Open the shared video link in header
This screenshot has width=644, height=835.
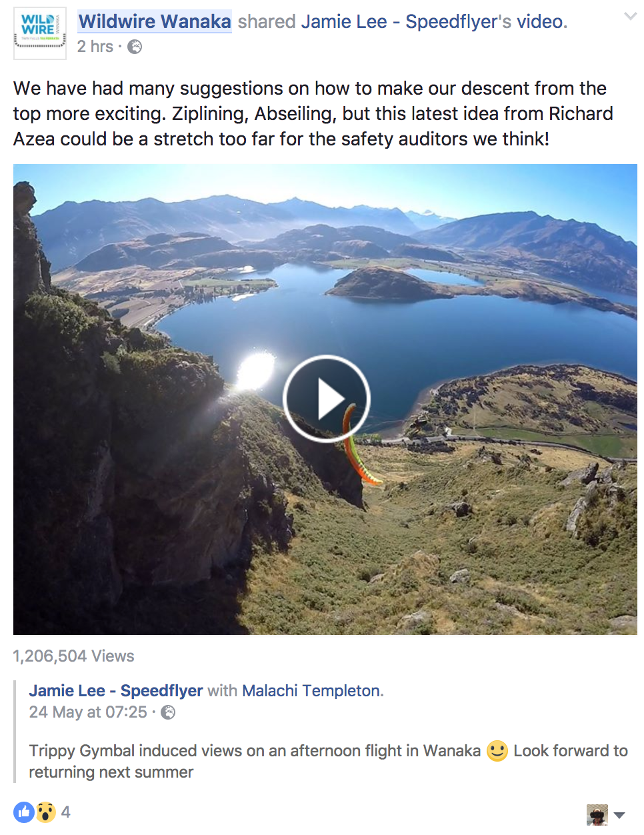(x=540, y=21)
